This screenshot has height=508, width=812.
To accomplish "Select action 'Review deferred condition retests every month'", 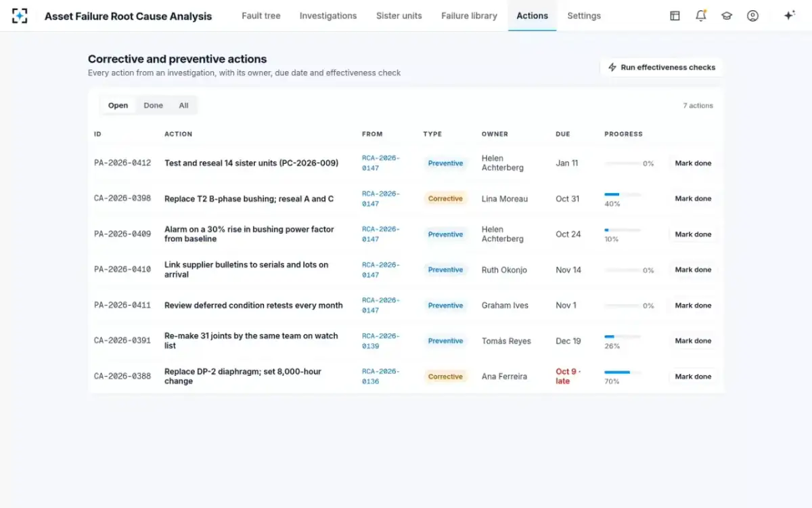I will coord(254,305).
